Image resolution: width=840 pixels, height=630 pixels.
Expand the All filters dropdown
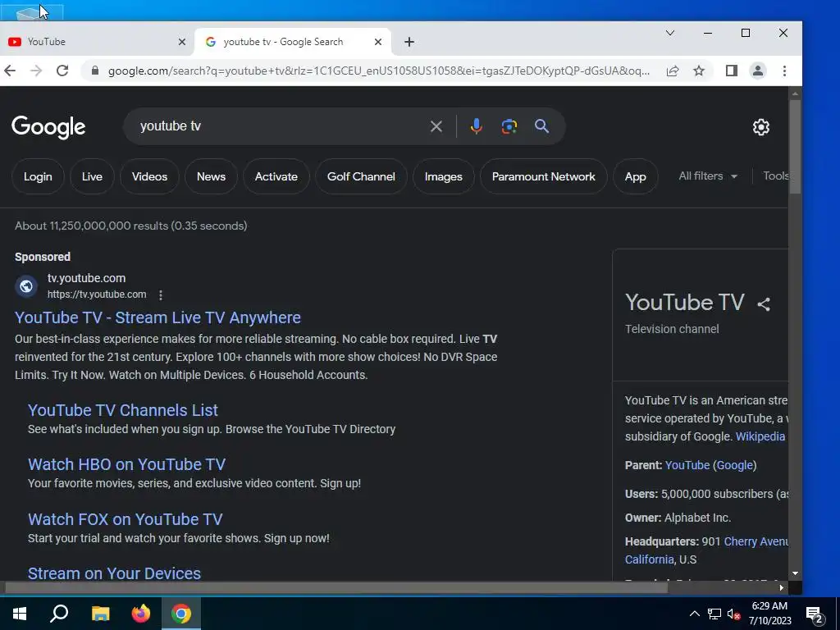tap(708, 176)
